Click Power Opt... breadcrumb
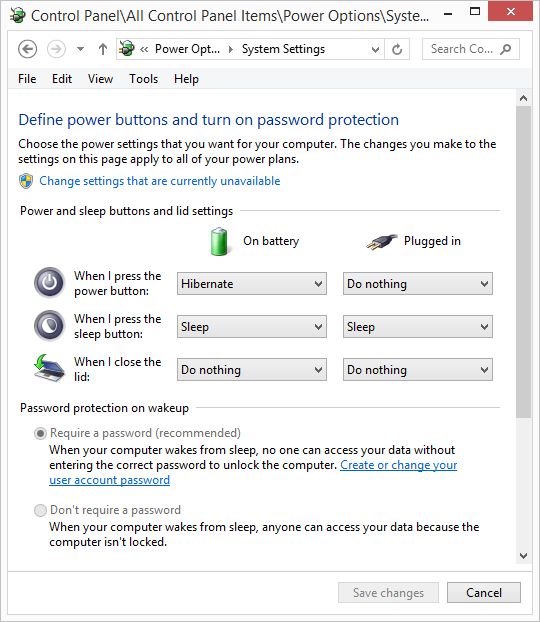The width and height of the screenshot is (540, 622). [x=187, y=49]
